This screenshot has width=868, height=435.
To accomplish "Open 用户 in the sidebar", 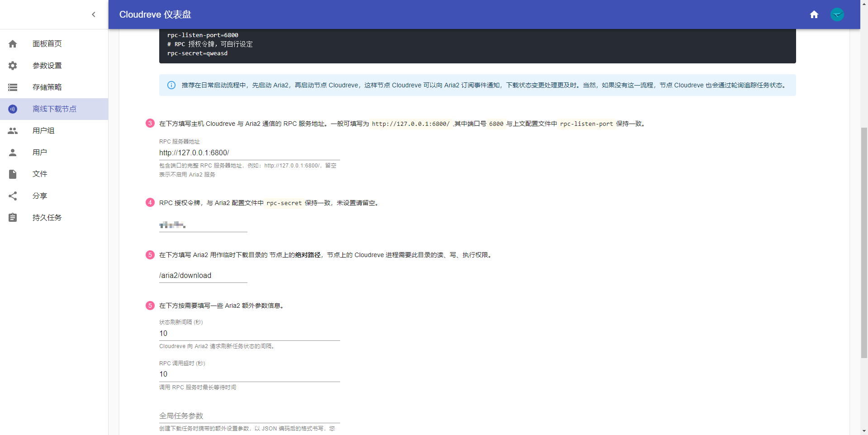I will point(54,153).
